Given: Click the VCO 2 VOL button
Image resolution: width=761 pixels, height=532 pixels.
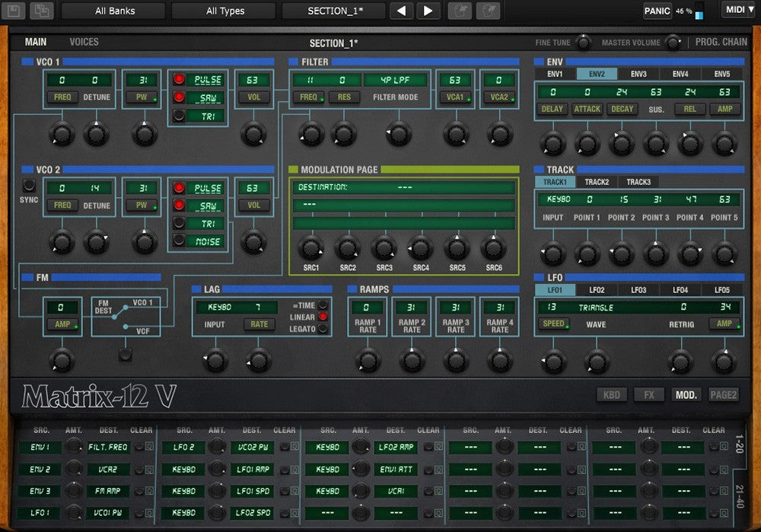Looking at the screenshot, I should click(254, 205).
